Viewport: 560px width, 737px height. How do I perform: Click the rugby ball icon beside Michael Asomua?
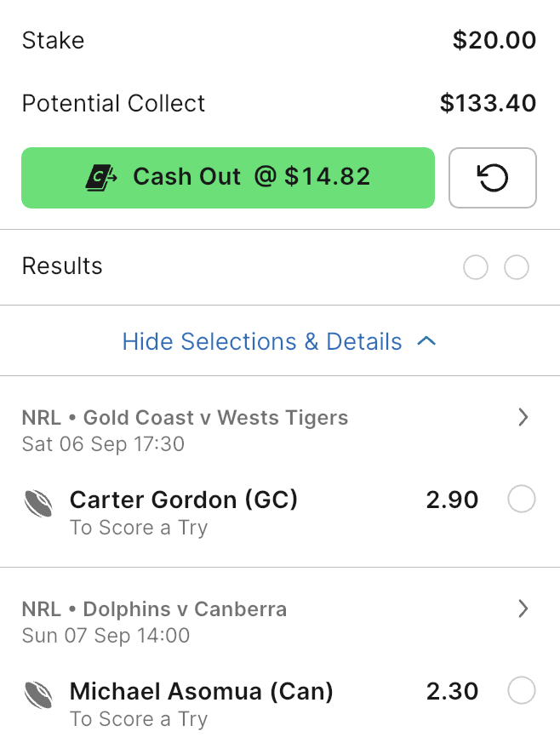38,695
